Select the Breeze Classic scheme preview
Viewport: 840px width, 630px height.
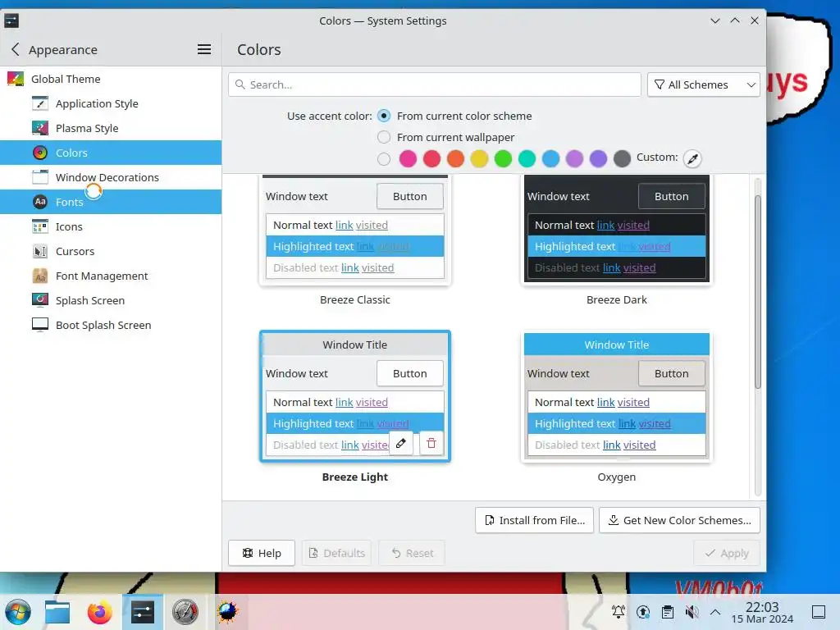coord(354,230)
